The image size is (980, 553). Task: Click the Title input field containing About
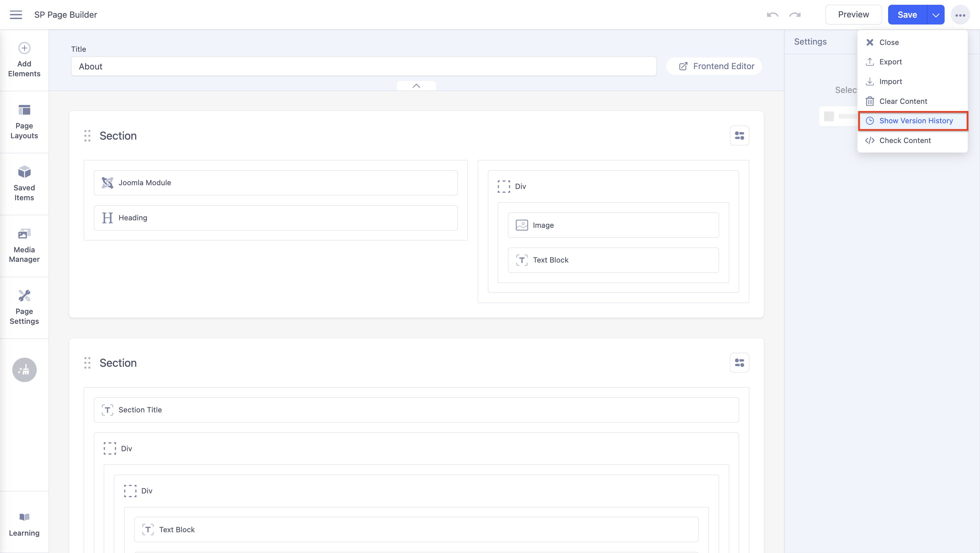pyautogui.click(x=363, y=67)
